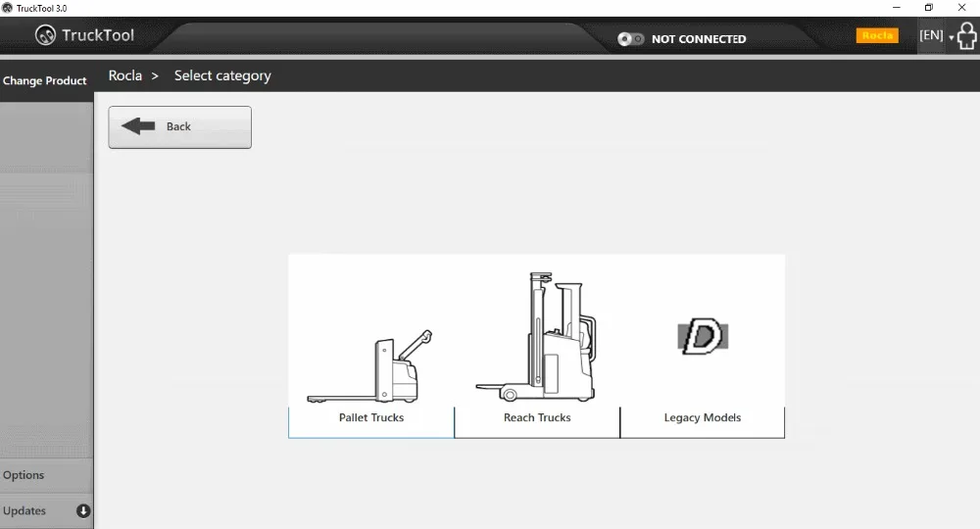
Task: Close the TruckTool window
Action: [x=962, y=8]
